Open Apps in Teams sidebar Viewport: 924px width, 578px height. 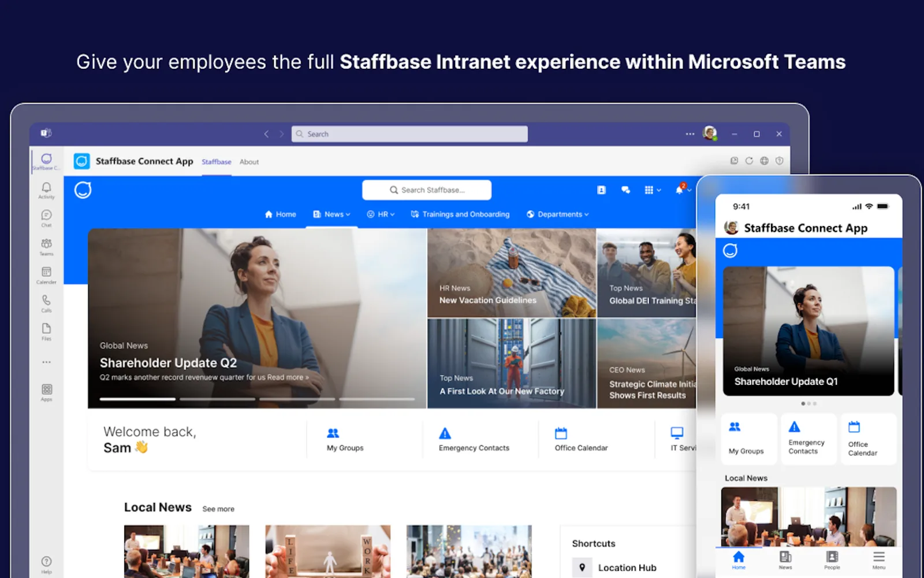(46, 392)
